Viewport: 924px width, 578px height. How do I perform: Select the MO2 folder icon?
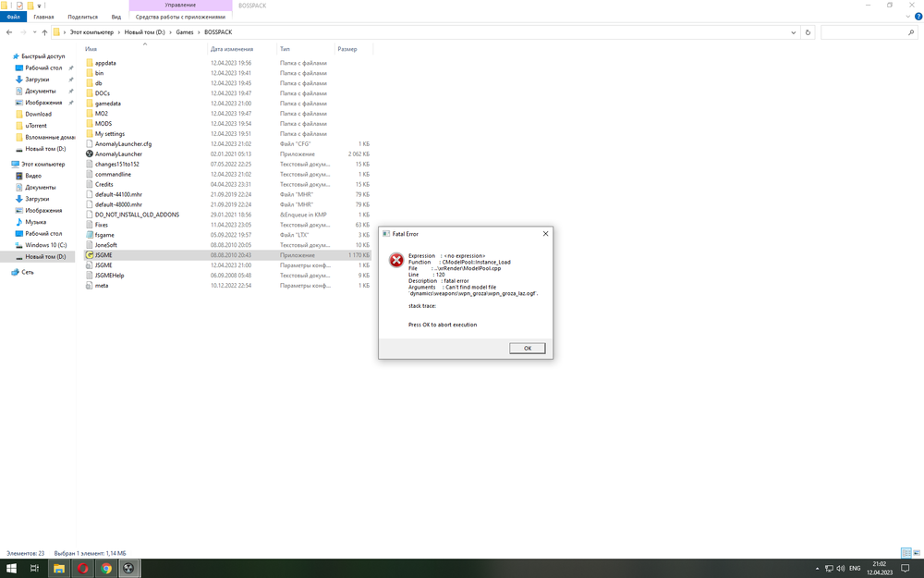90,113
